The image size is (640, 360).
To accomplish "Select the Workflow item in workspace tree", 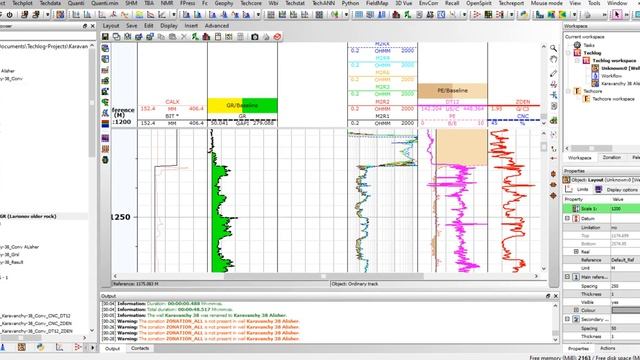I will click(x=611, y=76).
